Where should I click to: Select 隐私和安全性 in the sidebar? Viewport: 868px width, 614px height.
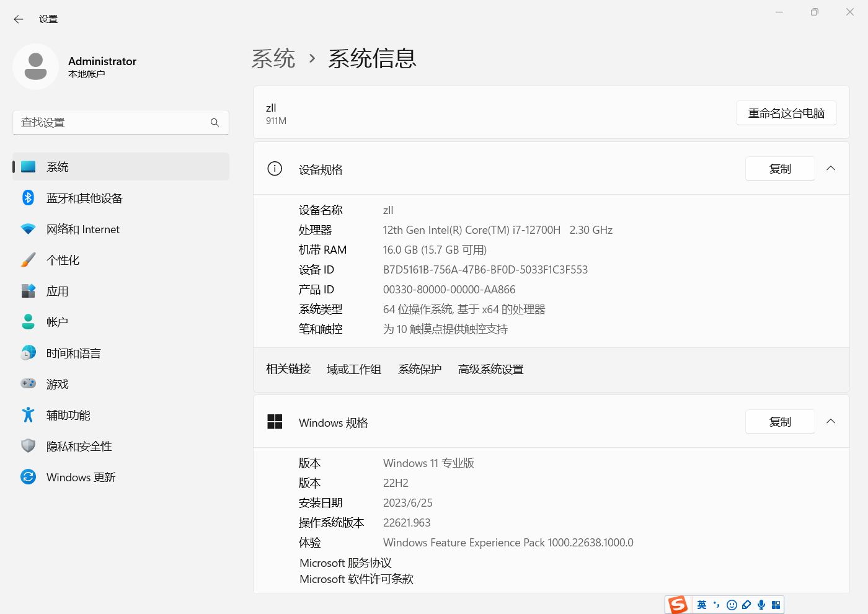tap(79, 447)
